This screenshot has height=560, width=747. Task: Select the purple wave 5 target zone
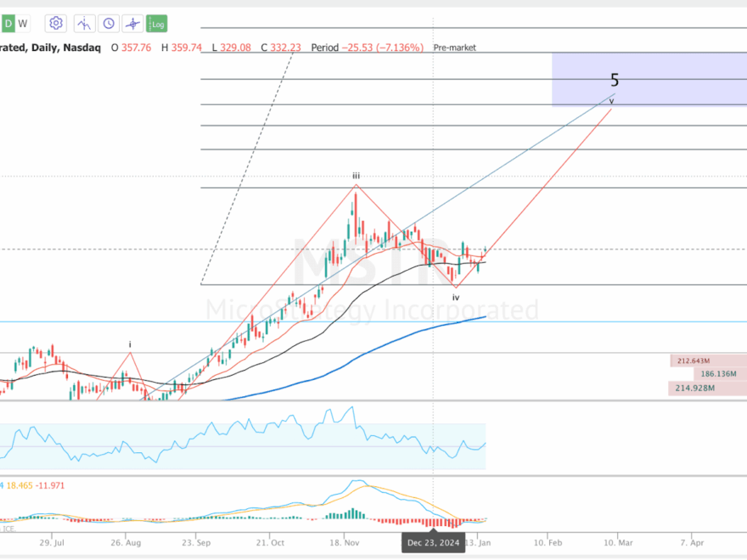coord(649,80)
